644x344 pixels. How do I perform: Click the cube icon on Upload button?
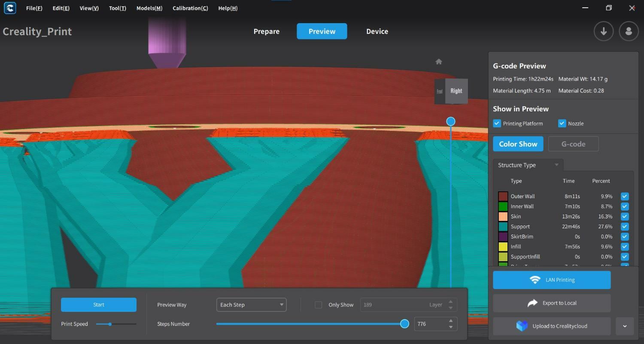[522, 326]
